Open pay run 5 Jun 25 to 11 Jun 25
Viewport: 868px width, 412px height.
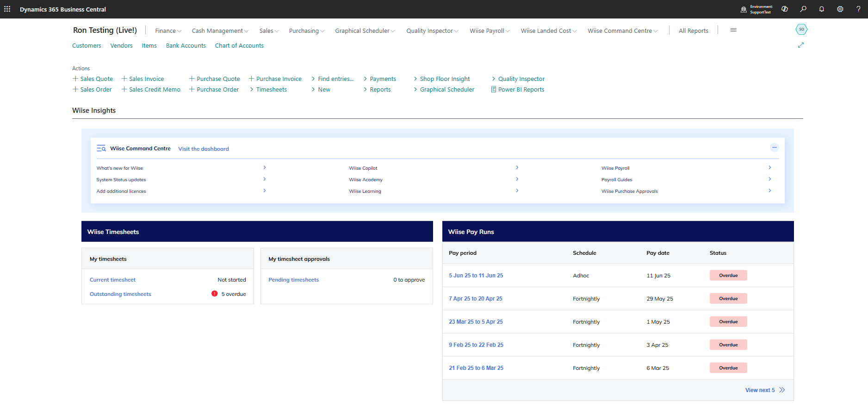476,276
